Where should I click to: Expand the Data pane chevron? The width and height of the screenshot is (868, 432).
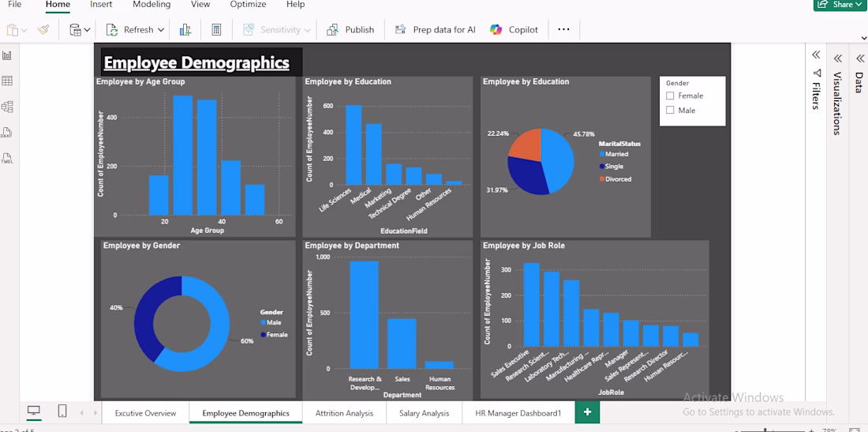(859, 58)
